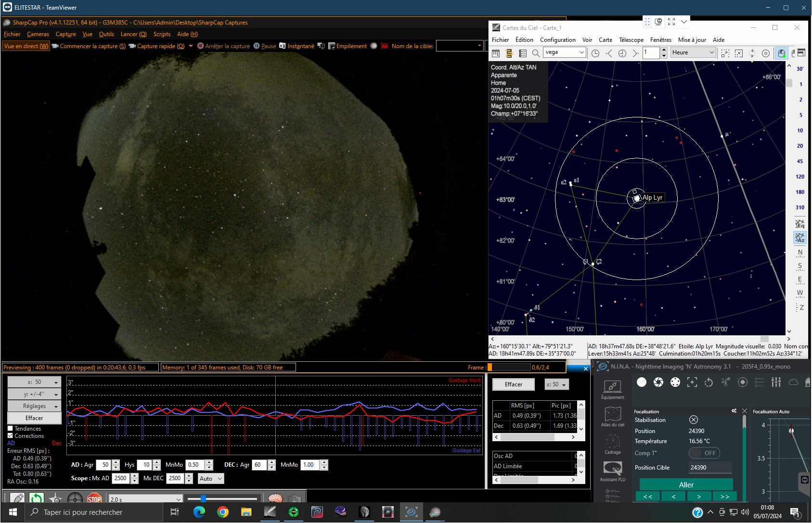The width and height of the screenshot is (812, 523).
Task: Click Instantané button in SharpCap
Action: tap(297, 46)
